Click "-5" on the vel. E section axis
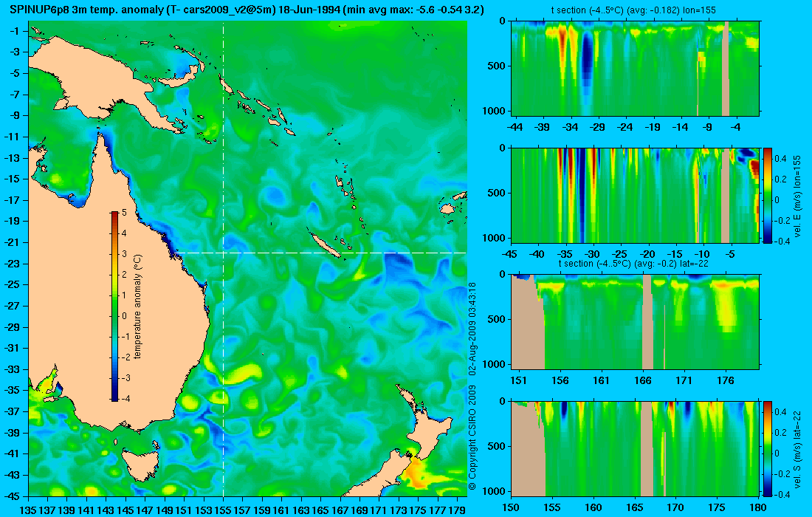This screenshot has width=812, height=517. pyautogui.click(x=729, y=254)
